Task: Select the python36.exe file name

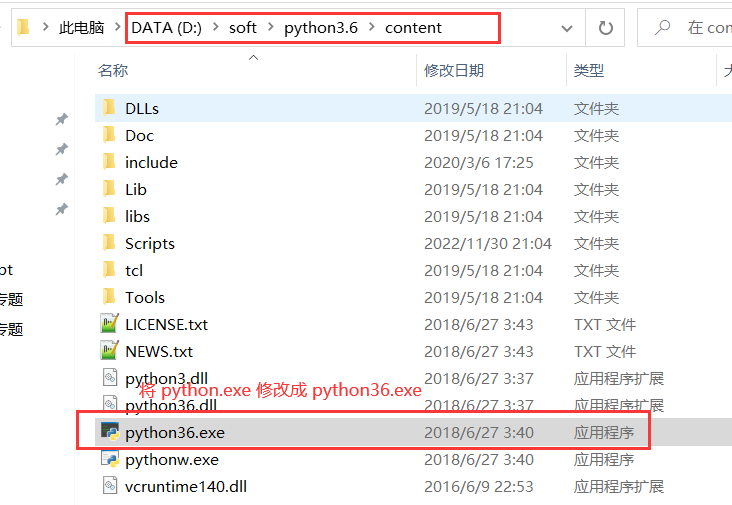Action: coord(175,433)
